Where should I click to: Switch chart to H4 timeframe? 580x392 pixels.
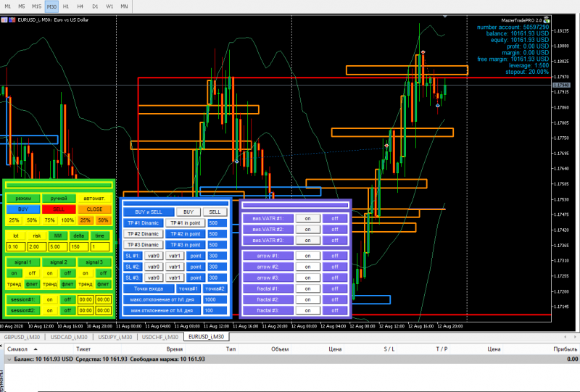[80, 7]
